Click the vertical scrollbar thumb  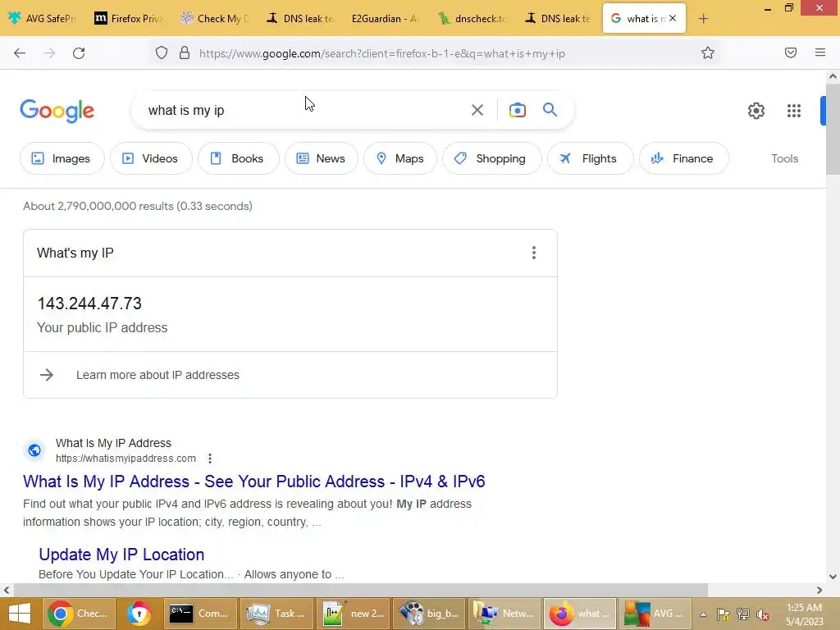click(833, 129)
